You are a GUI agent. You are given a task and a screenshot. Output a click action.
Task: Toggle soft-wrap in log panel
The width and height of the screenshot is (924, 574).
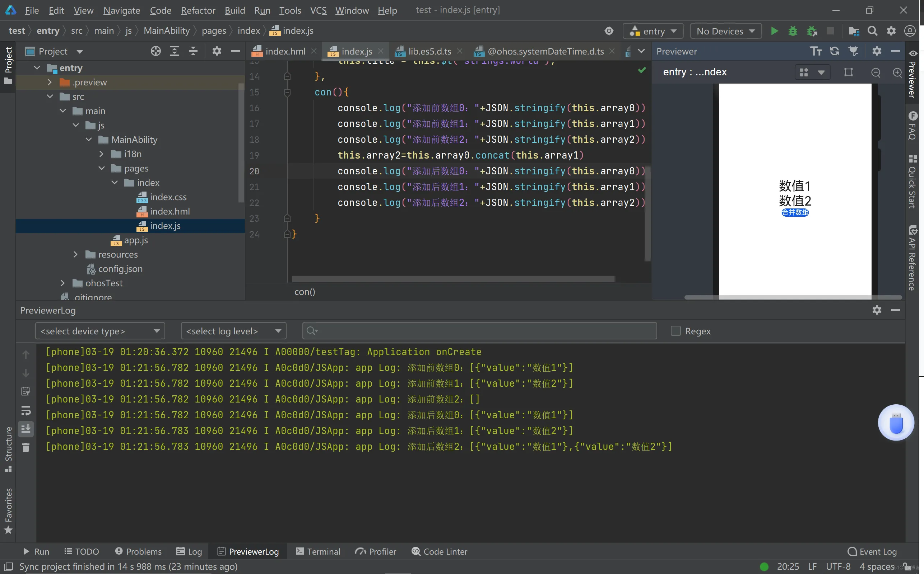(x=26, y=410)
